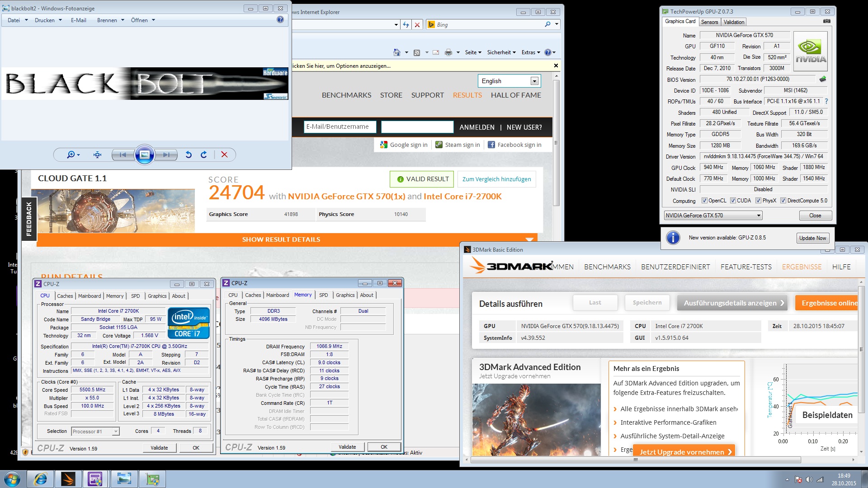Close the yellow information bar

click(556, 66)
